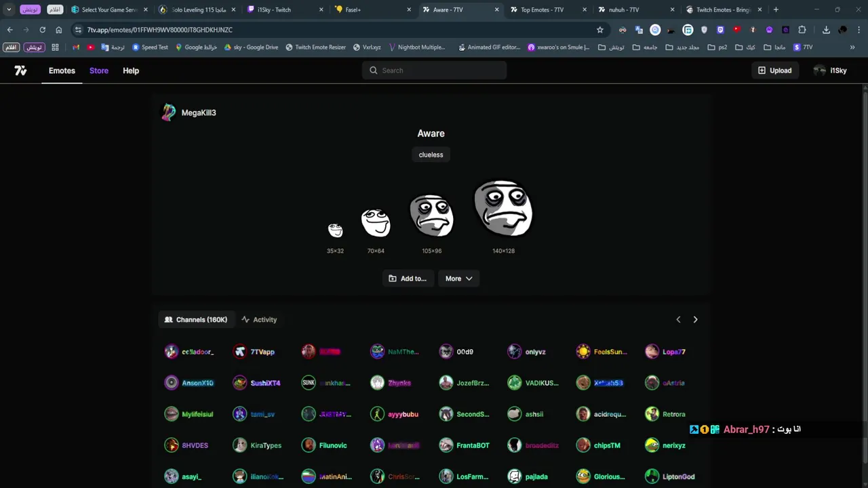Open the FrantaBOT channel
The width and height of the screenshot is (868, 488).
pos(465,445)
